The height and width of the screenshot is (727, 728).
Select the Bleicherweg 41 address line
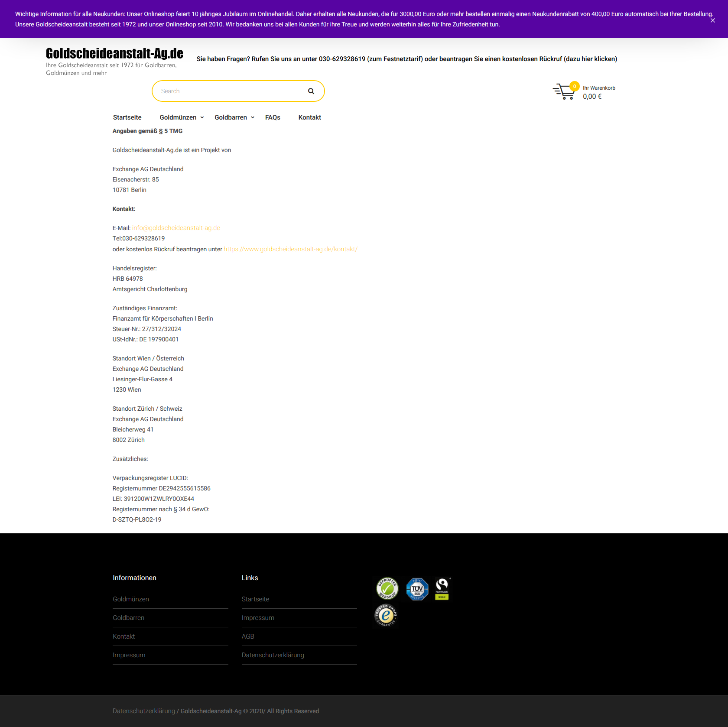(x=133, y=429)
